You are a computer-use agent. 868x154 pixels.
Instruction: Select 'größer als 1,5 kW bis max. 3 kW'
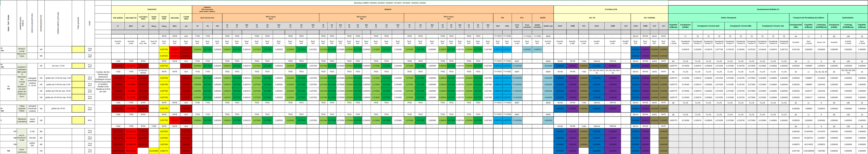58,78
